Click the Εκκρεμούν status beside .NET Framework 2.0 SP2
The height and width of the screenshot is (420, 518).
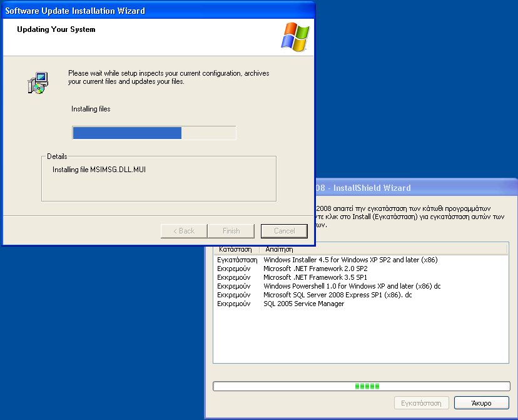tap(233, 269)
